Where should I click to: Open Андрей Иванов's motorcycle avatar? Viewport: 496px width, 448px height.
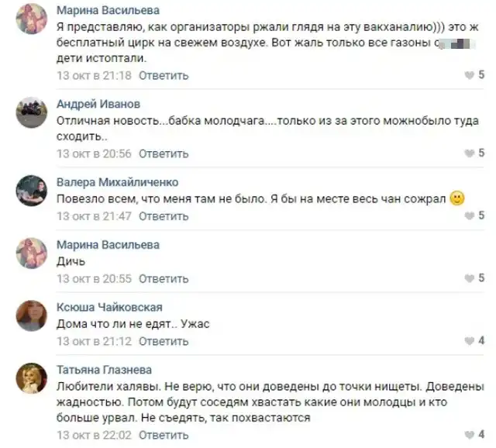coord(31,112)
